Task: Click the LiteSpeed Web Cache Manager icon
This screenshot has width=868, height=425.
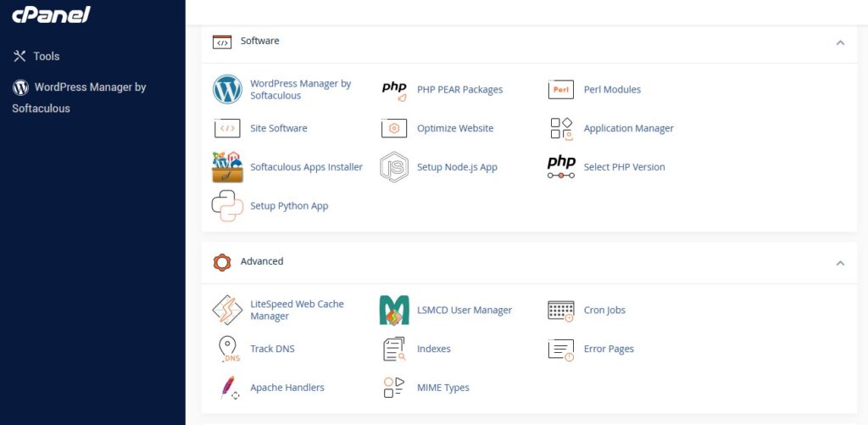Action: 227,310
